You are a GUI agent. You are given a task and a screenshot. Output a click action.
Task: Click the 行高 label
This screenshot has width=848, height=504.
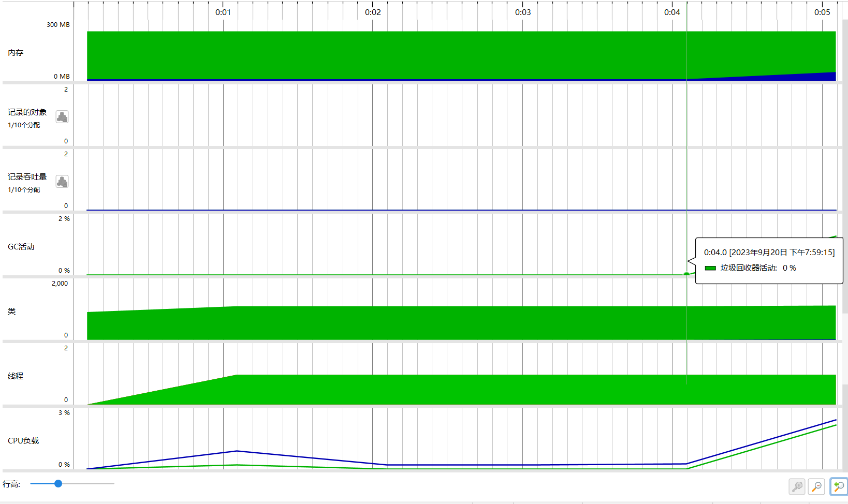(x=11, y=484)
